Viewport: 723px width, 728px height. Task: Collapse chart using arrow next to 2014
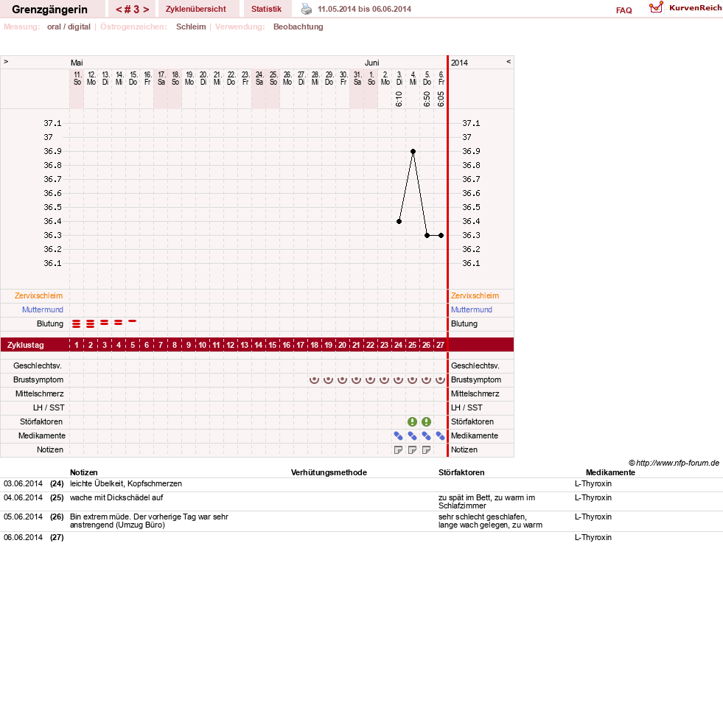(509, 61)
